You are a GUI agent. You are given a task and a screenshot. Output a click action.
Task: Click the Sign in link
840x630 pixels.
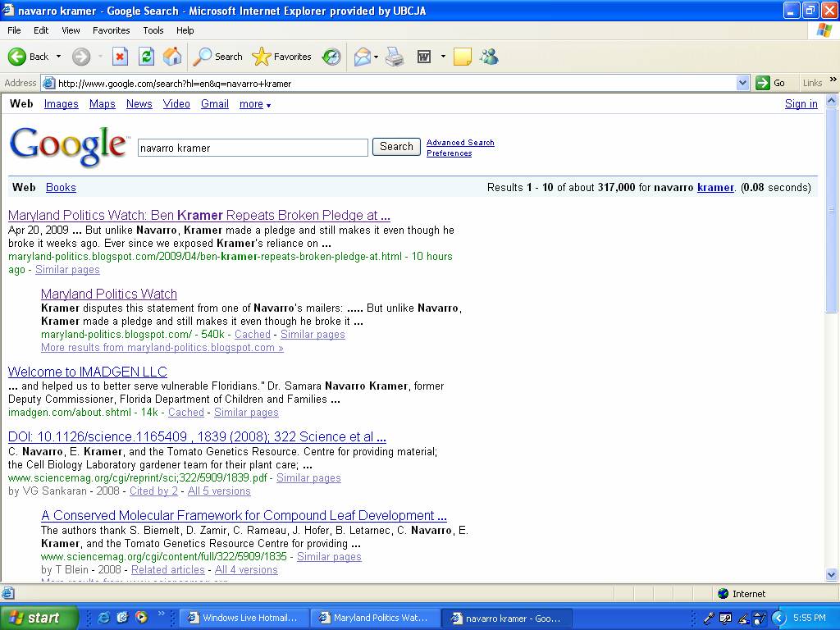point(801,104)
